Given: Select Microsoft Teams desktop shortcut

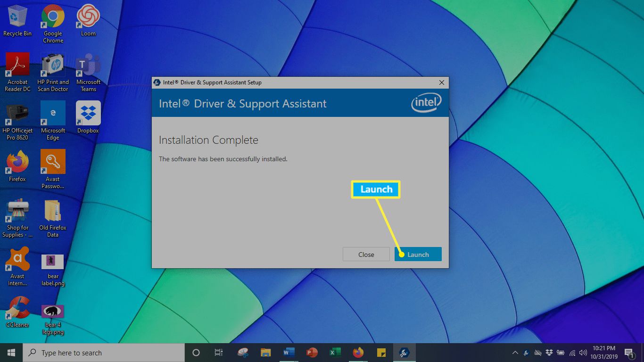Looking at the screenshot, I should [x=88, y=72].
